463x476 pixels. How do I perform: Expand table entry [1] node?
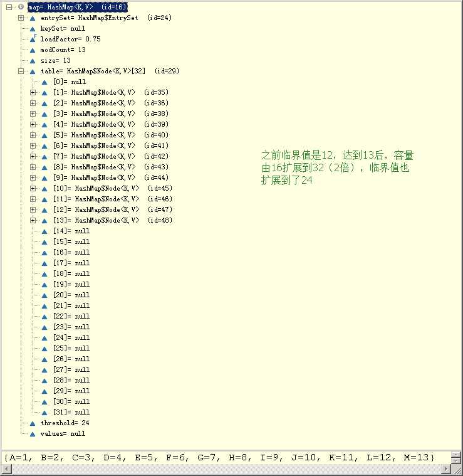33,93
